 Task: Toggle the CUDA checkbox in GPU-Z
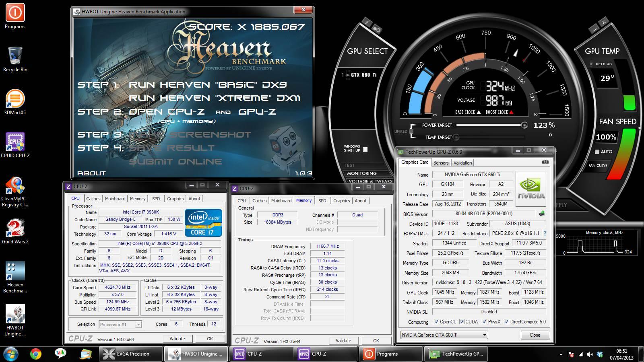coord(461,322)
